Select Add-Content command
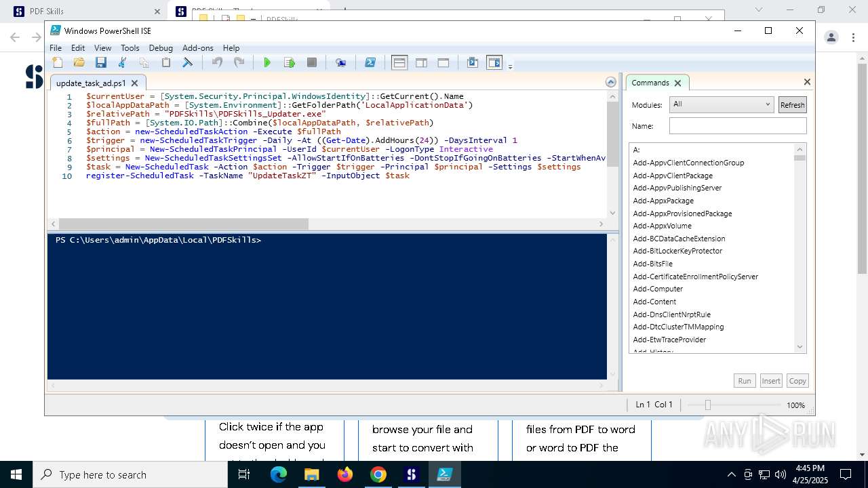 pos(654,302)
